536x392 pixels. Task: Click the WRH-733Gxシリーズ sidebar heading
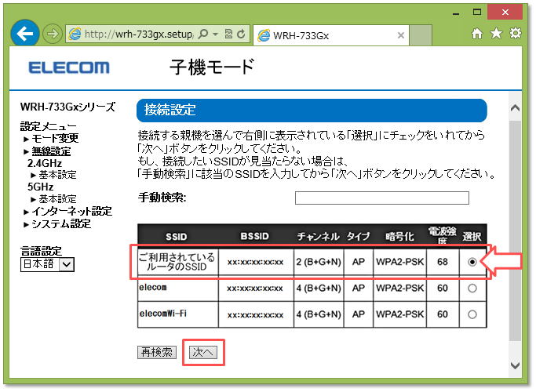point(67,107)
